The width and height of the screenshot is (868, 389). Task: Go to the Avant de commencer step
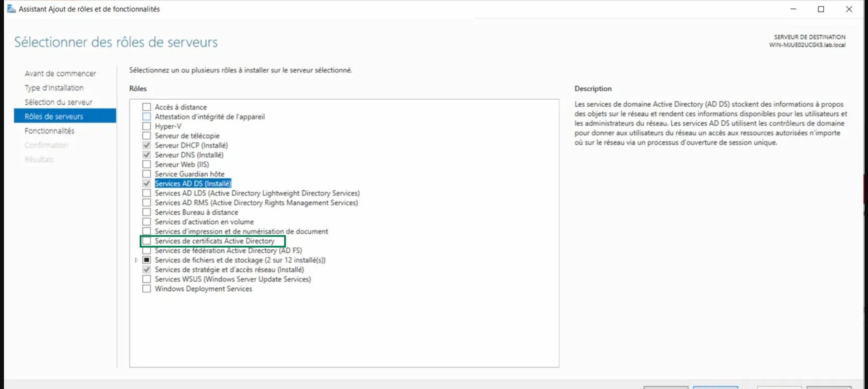60,73
